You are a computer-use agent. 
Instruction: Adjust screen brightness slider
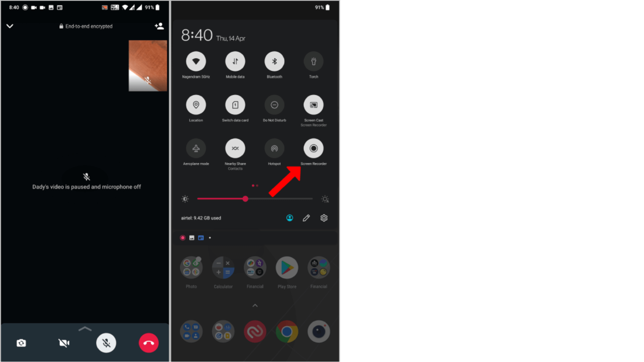[246, 199]
